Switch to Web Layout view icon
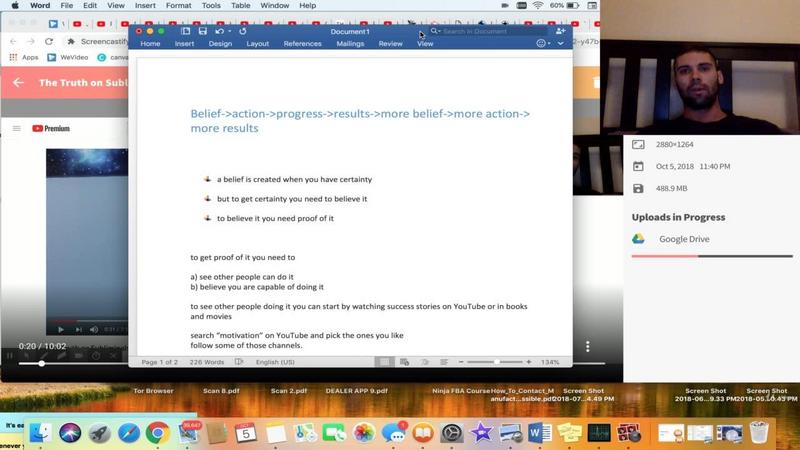The width and height of the screenshot is (800, 450). [x=405, y=362]
